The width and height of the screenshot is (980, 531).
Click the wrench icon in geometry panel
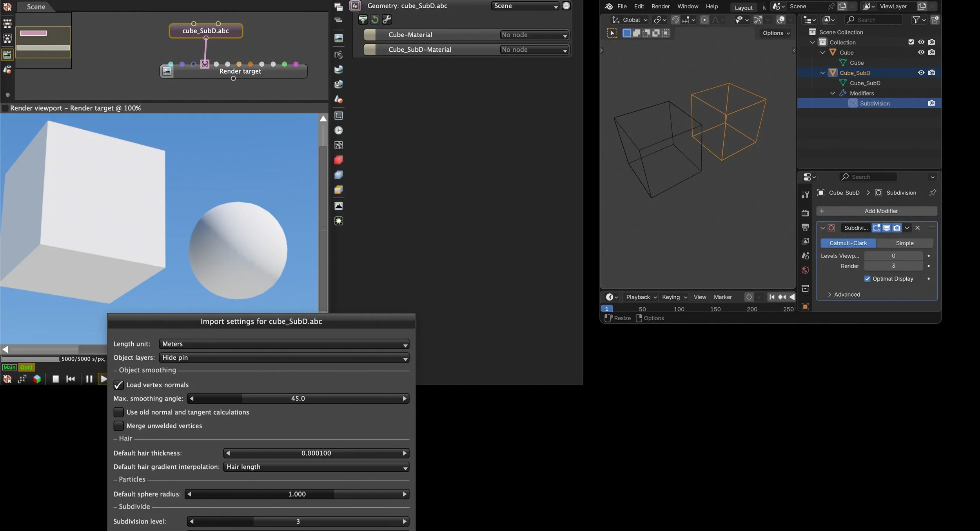pyautogui.click(x=387, y=19)
